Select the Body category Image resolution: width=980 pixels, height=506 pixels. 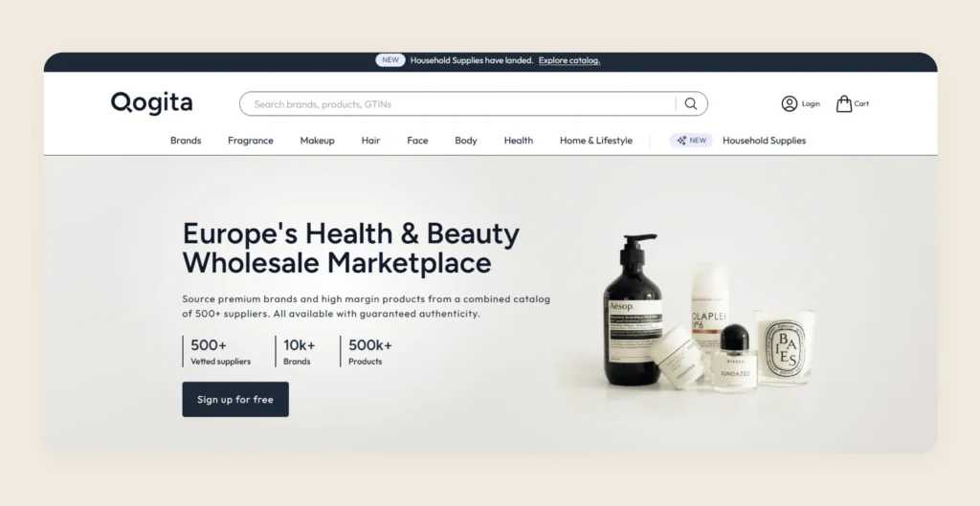(x=466, y=141)
